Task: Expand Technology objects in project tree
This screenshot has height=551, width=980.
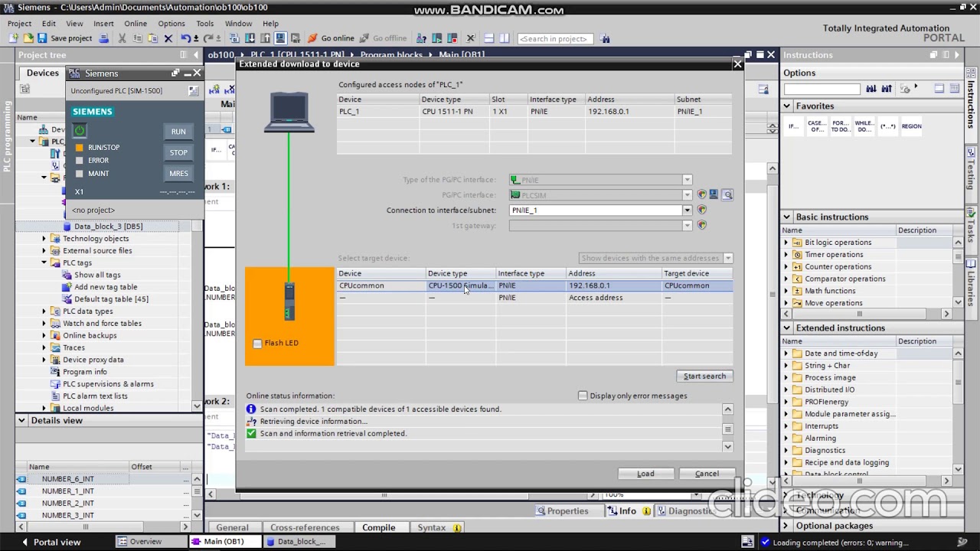Action: coord(44,239)
